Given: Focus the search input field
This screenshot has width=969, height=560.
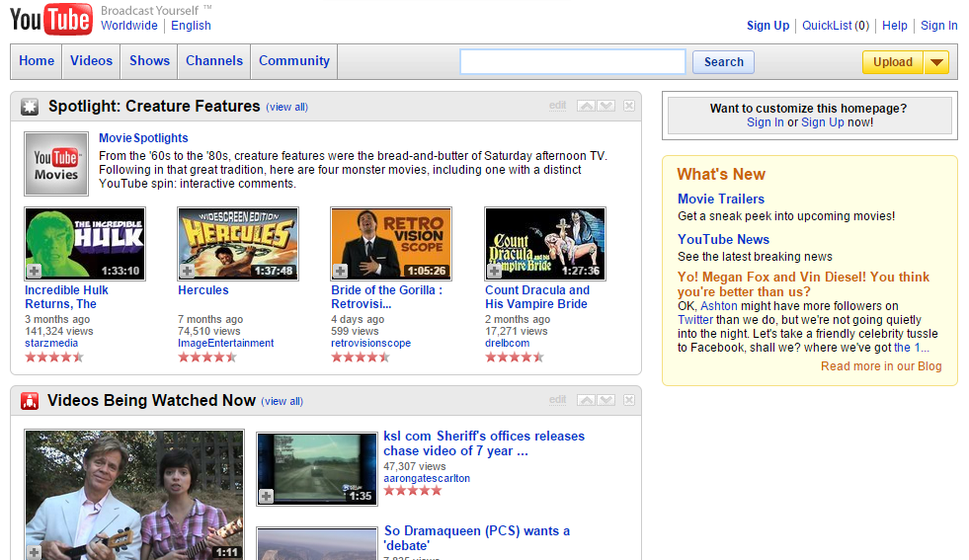Looking at the screenshot, I should tap(573, 62).
